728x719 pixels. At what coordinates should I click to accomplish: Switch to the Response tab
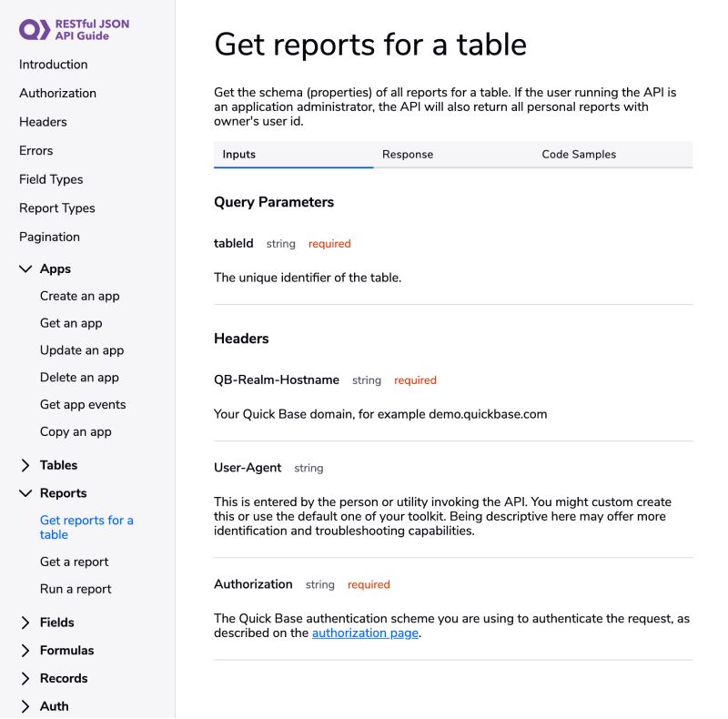[408, 155]
